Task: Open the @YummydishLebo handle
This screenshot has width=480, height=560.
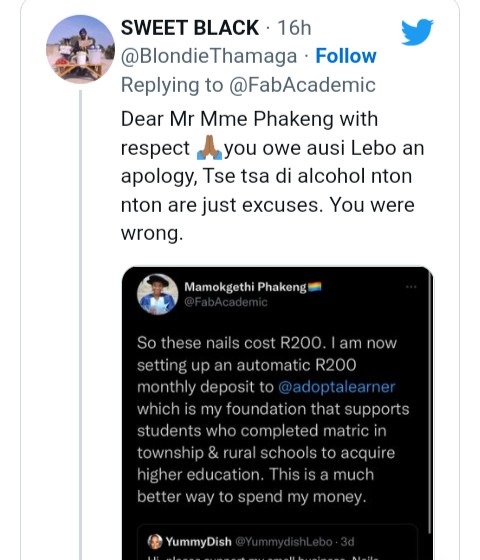Action: click(284, 542)
